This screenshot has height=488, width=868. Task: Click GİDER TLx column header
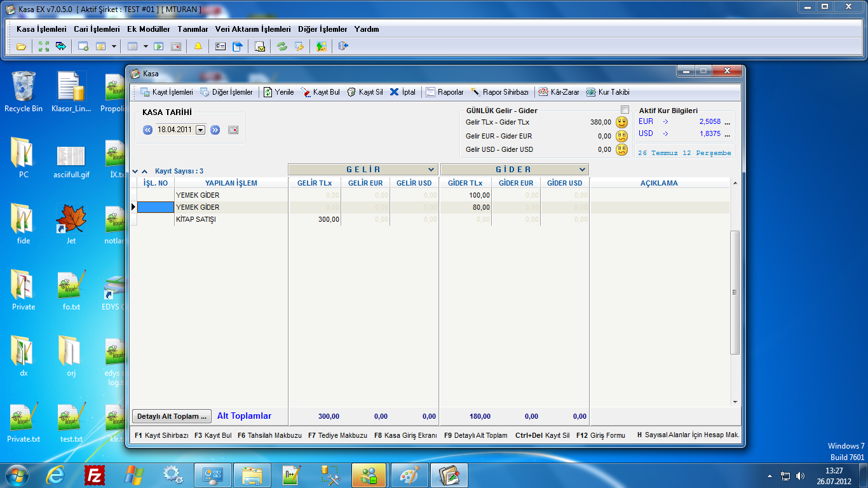[465, 183]
